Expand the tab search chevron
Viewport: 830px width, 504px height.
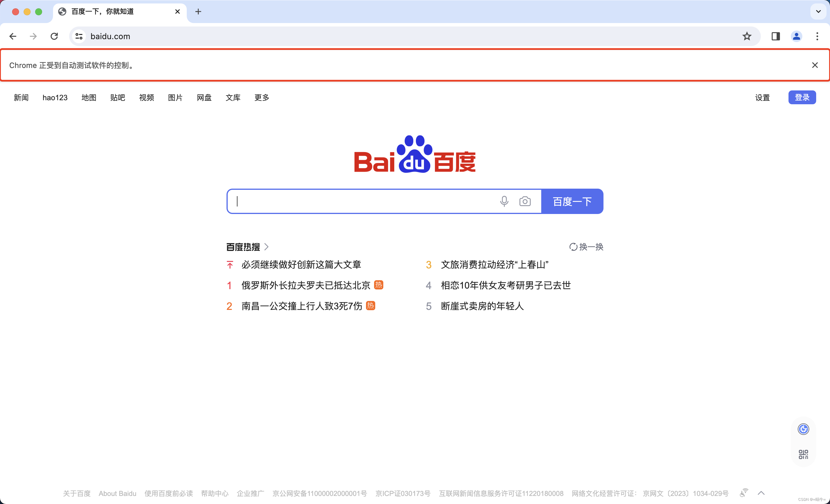click(x=818, y=12)
